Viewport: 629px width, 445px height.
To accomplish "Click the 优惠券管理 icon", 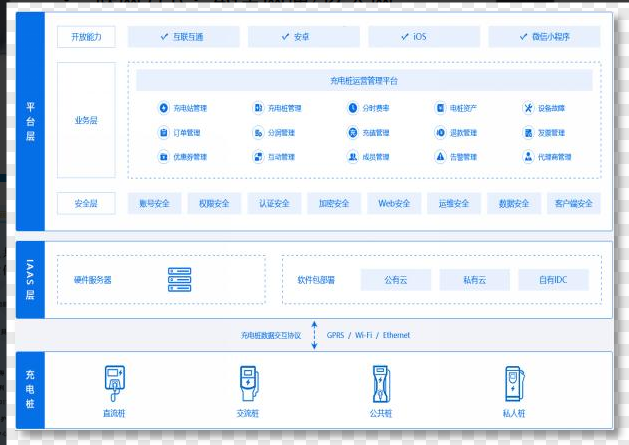I will pos(163,156).
